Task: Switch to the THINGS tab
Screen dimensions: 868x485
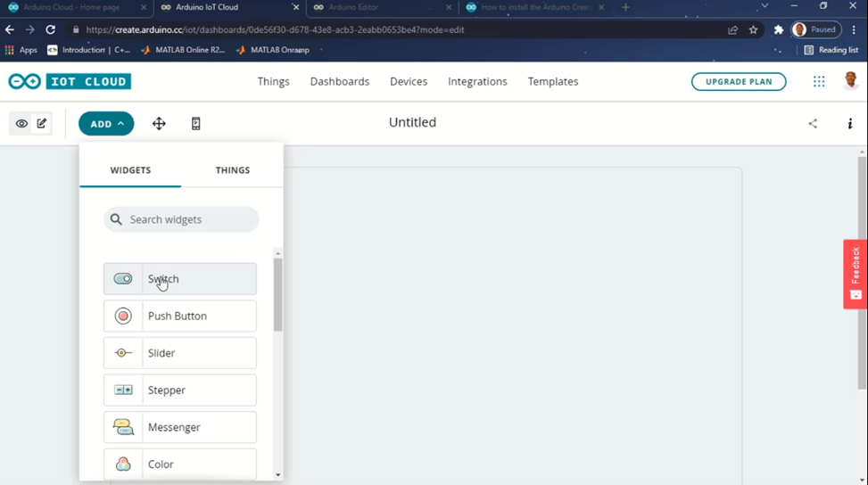Action: tap(233, 169)
